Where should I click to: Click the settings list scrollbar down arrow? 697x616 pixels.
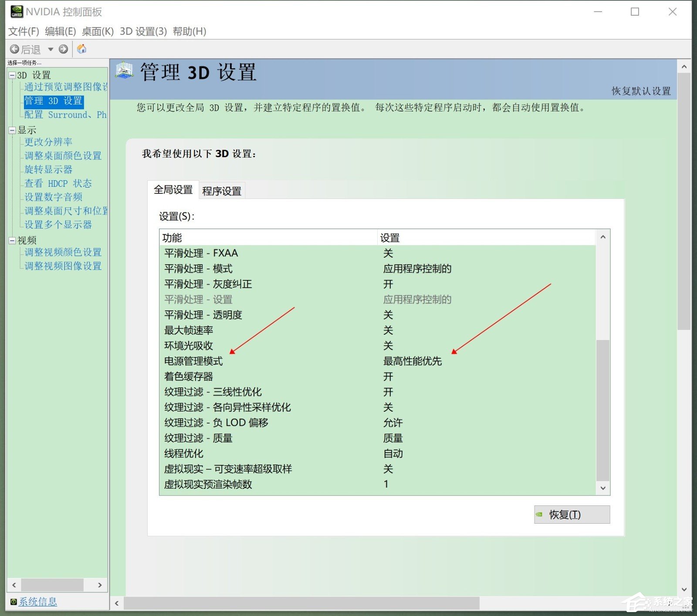603,488
